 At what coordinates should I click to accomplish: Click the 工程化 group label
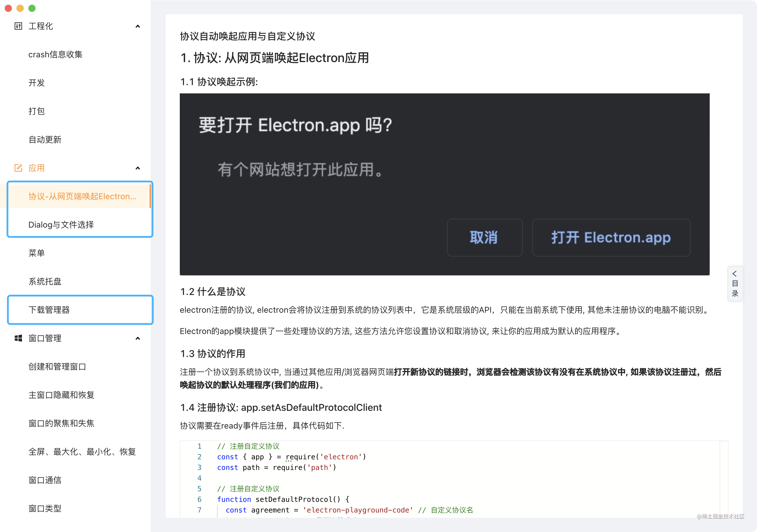tap(41, 26)
